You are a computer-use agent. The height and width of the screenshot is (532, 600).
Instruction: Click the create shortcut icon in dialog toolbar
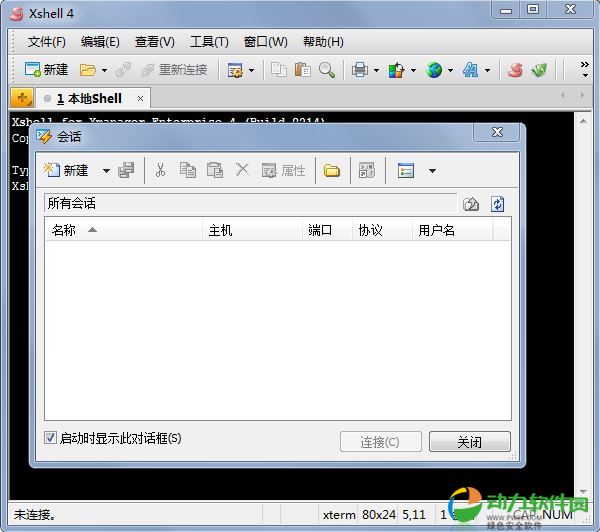coord(367,170)
